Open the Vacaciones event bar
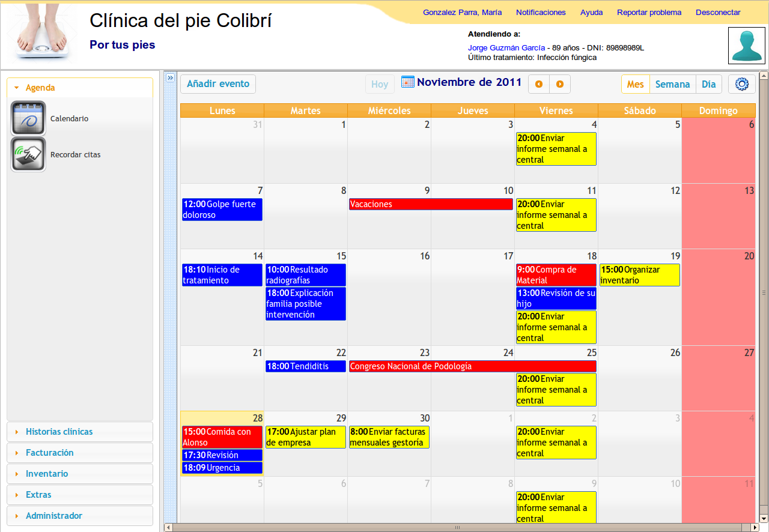 [x=431, y=204]
